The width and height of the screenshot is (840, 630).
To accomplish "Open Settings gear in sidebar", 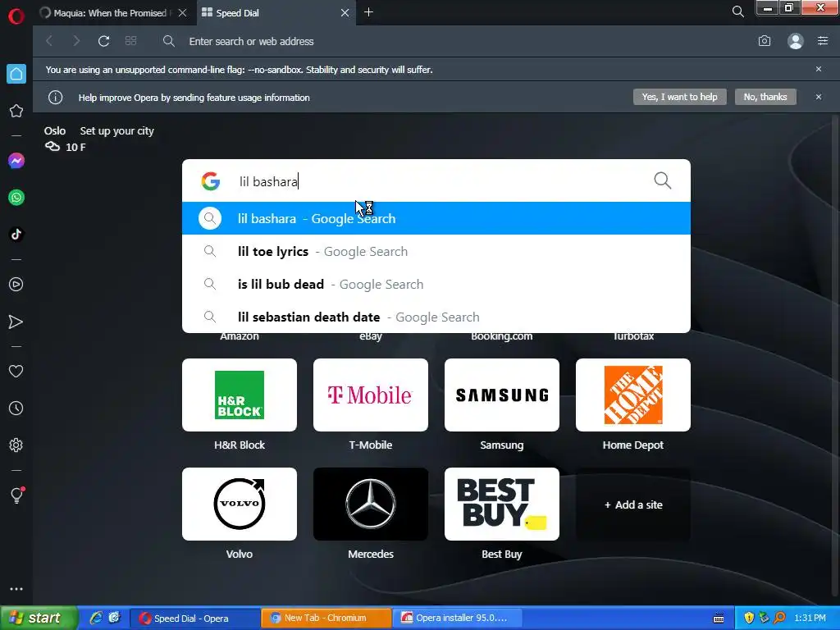I will tap(16, 445).
